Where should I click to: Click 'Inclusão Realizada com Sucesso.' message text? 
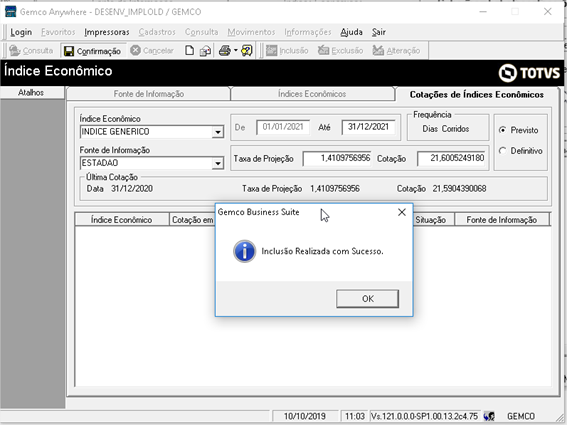tap(322, 251)
